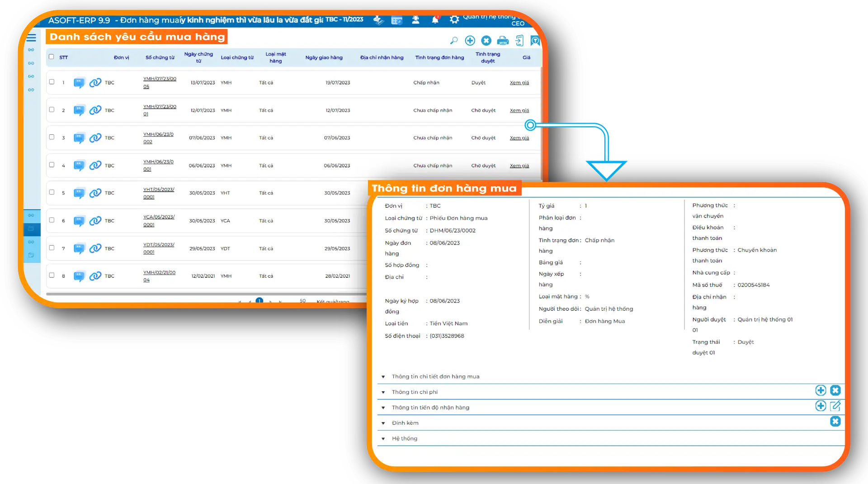This screenshot has height=484, width=868.
Task: Toggle the select-all checkbox in table header
Action: point(52,57)
